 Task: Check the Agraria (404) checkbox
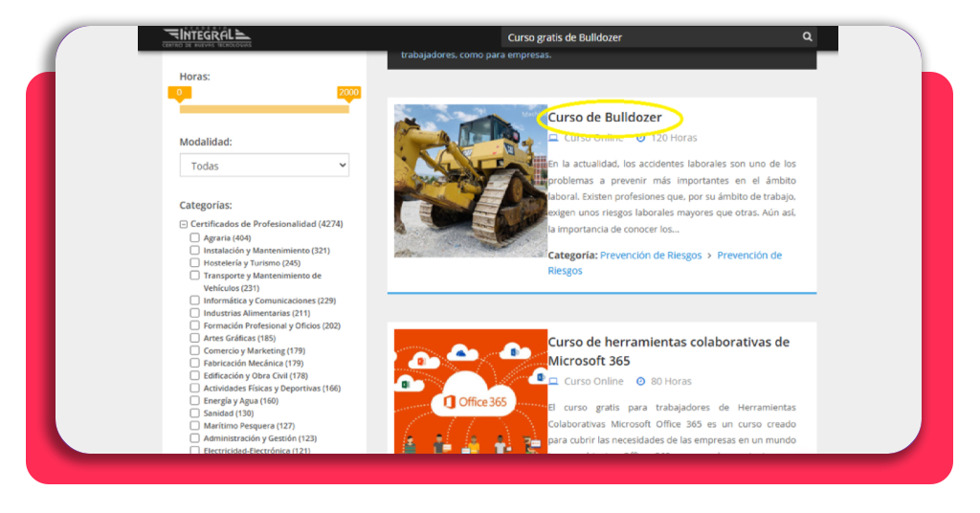pyautogui.click(x=195, y=237)
